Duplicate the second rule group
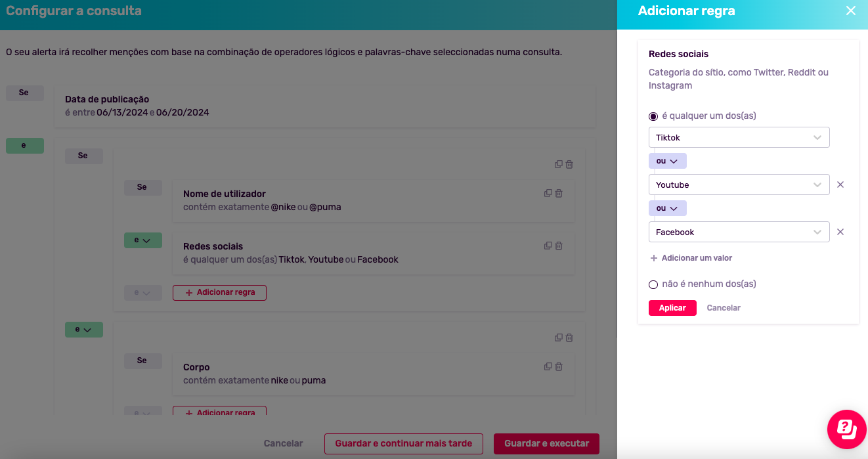The height and width of the screenshot is (459, 868). point(559,338)
